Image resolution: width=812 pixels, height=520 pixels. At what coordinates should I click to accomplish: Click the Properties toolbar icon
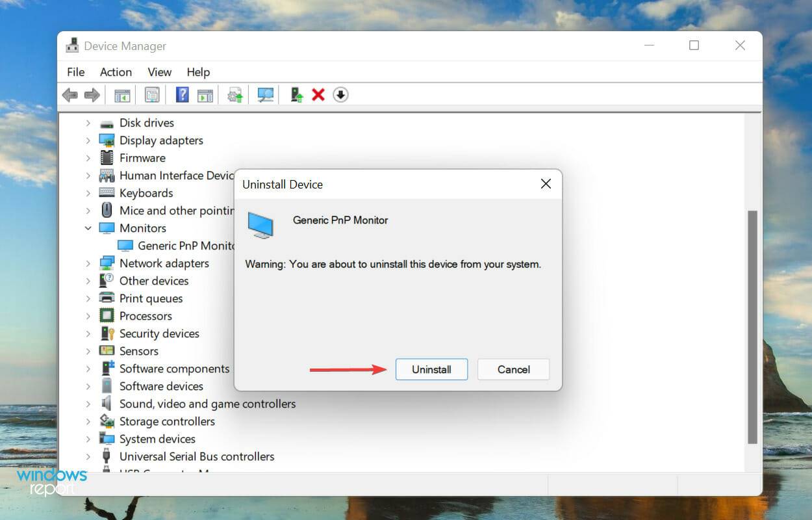[x=152, y=94]
